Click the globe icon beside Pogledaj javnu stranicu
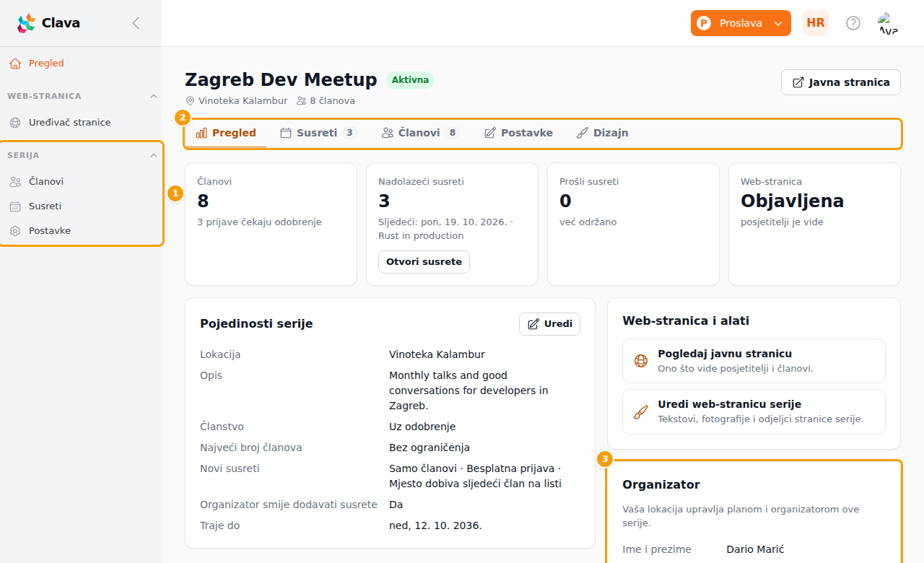Screen dimensions: 924x563 [x=641, y=361]
